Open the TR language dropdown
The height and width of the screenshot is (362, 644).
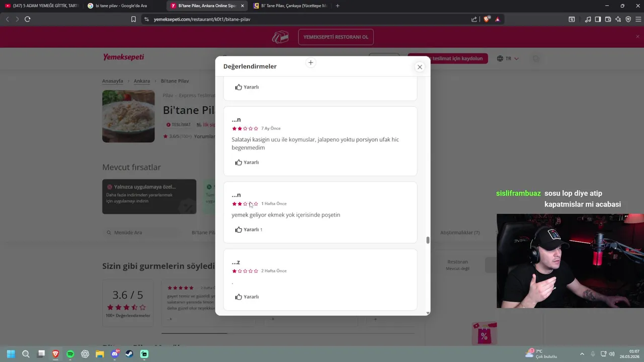coord(508,58)
